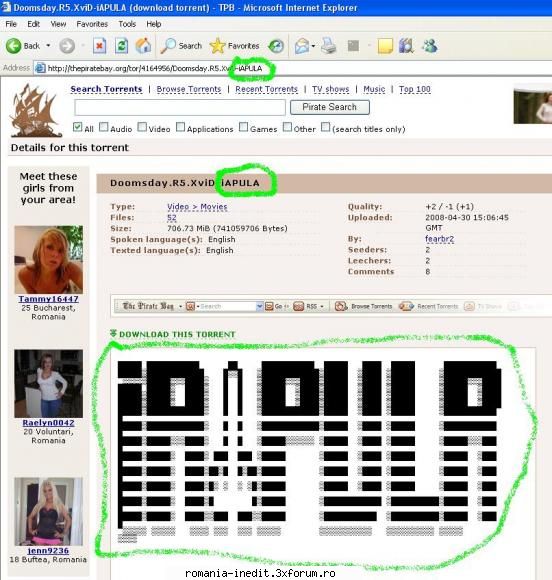552x580 pixels.
Task: Follow the Search Torrents link
Action: 106,89
